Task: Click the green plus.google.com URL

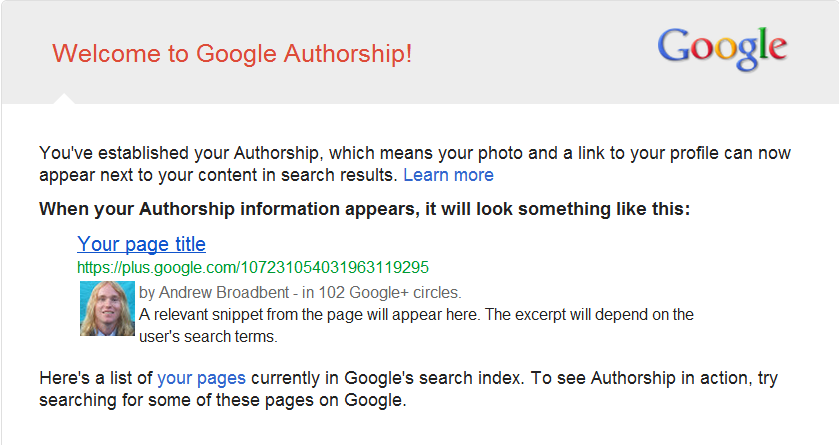Action: [x=253, y=267]
